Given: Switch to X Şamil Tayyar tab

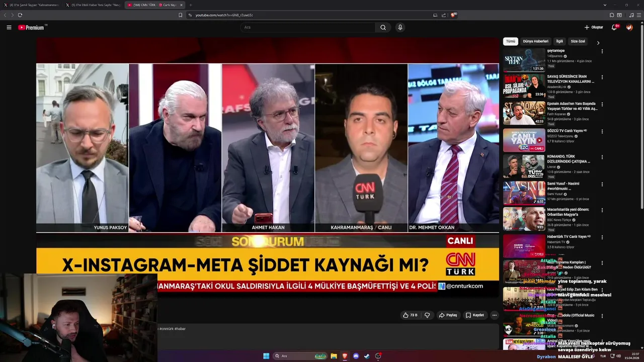Looking at the screenshot, I should [x=31, y=5].
